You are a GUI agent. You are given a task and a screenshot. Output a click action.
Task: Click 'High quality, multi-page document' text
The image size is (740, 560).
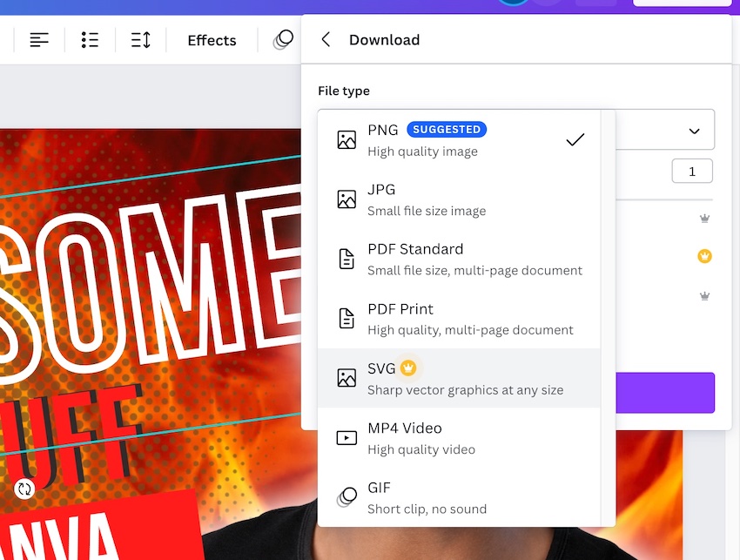[470, 330]
